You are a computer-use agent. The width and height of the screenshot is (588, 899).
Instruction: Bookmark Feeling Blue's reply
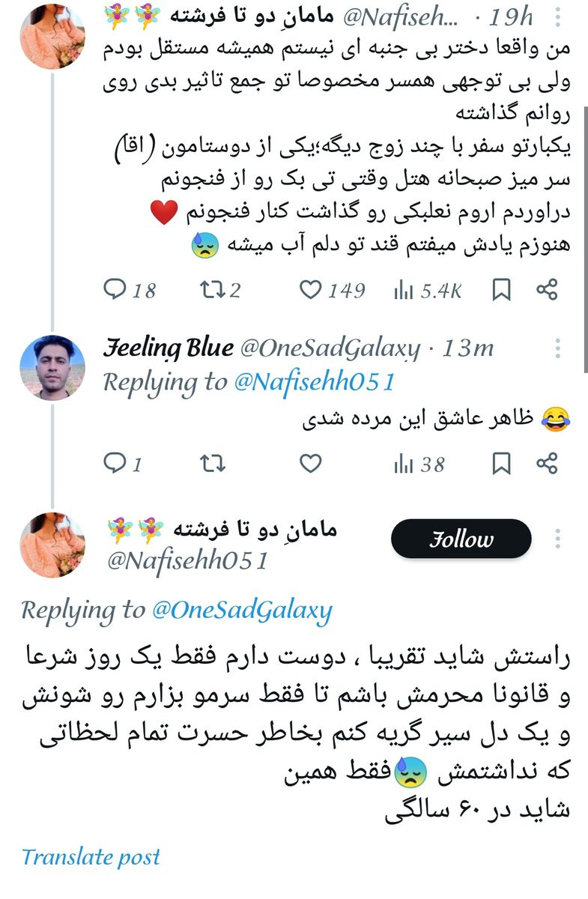point(501,464)
